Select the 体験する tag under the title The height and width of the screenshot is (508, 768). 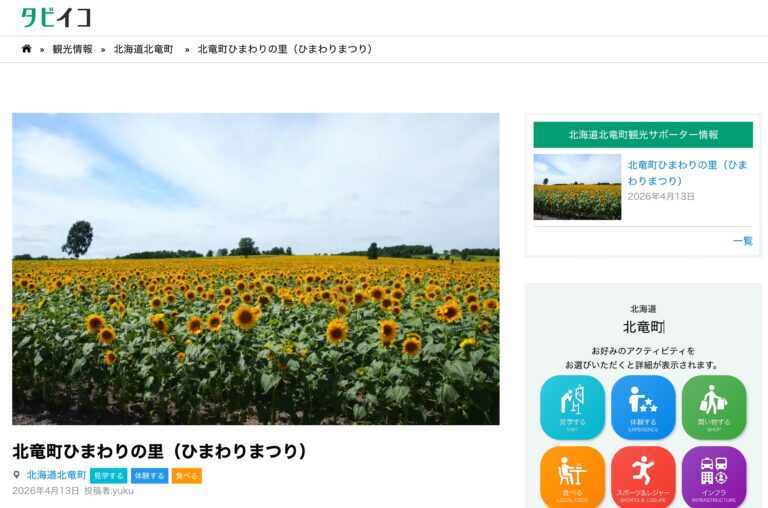click(x=149, y=476)
